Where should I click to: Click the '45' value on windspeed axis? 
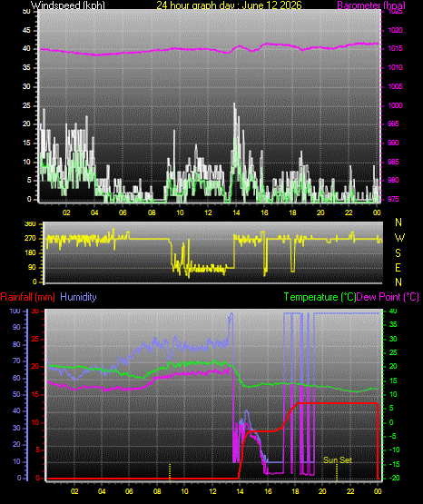26,30
